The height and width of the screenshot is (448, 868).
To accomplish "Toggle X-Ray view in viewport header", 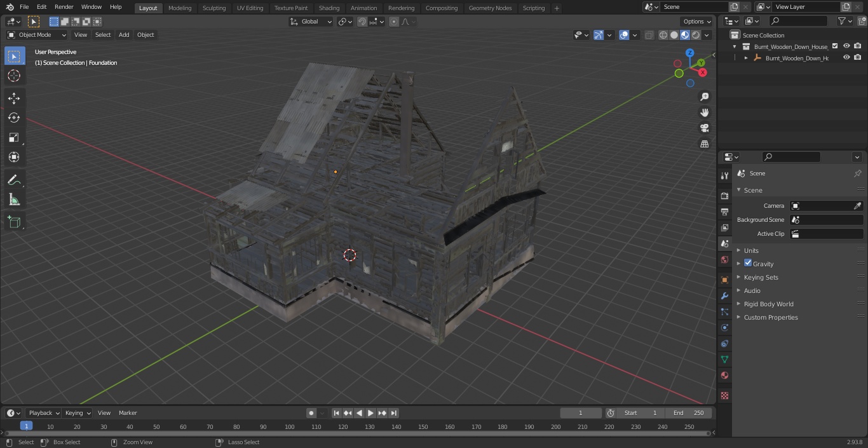I will pyautogui.click(x=649, y=35).
